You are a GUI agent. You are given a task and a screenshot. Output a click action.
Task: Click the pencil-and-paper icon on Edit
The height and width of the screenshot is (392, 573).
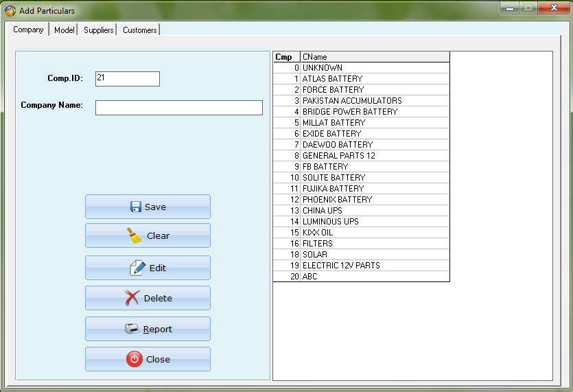click(138, 268)
